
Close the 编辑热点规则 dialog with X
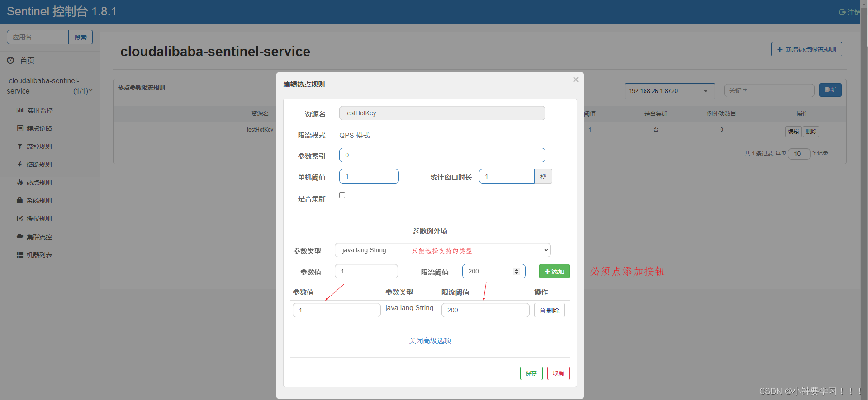576,80
